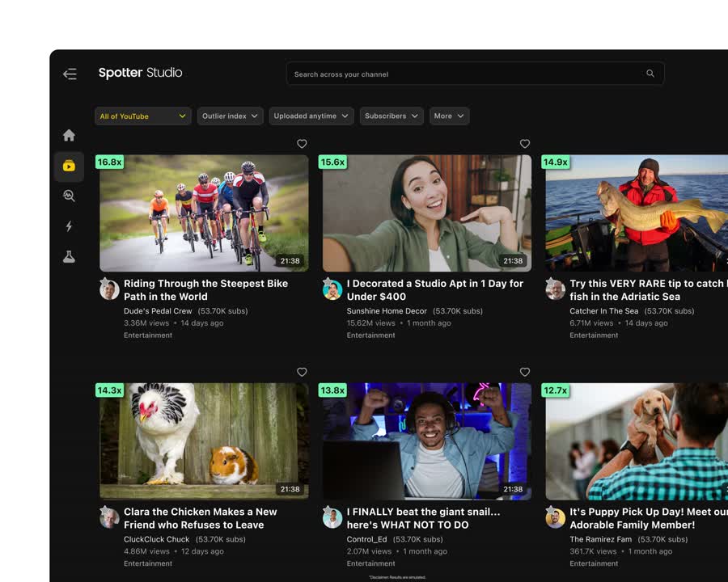Open the lab flask sidebar icon
Viewport: 728px width, 582px height.
[69, 257]
